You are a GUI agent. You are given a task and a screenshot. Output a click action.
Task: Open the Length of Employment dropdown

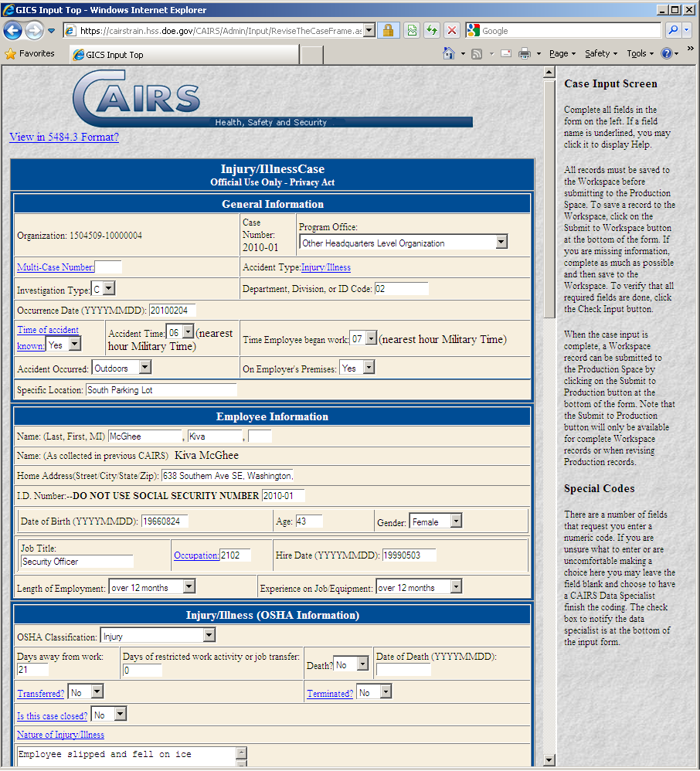pos(189,586)
